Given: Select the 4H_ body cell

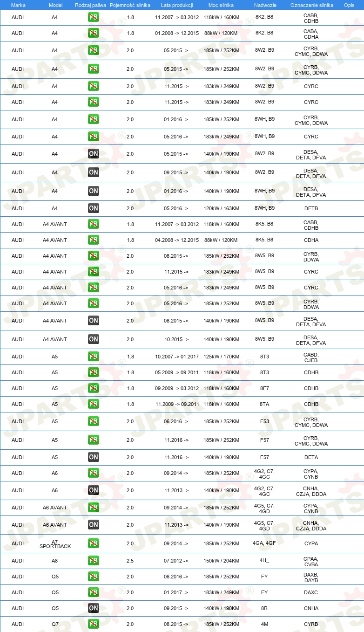Looking at the screenshot, I should click(264, 561).
